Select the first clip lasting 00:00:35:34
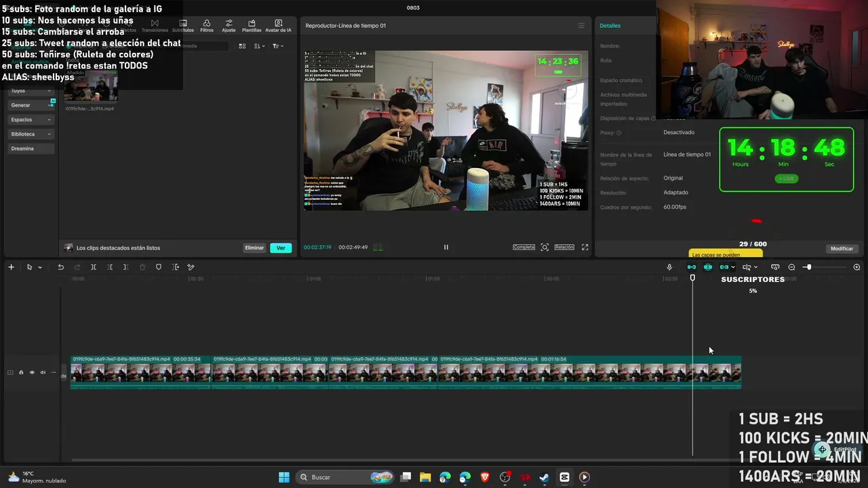Screen dimensions: 868x488 (140, 372)
